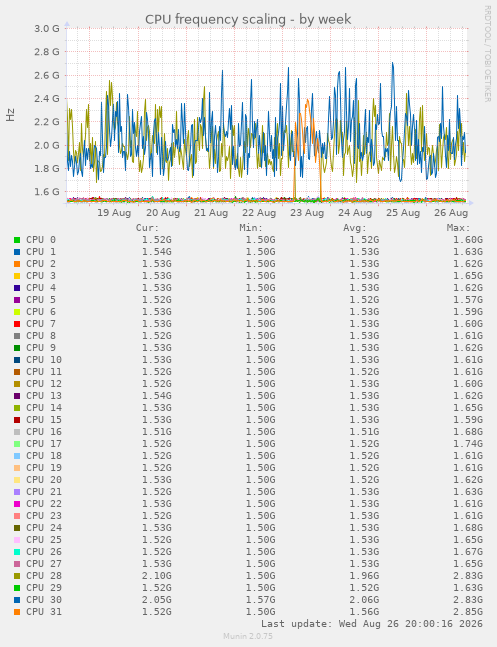Click CPU 28's average value 1.96G
The height and width of the screenshot is (647, 497).
(364, 576)
